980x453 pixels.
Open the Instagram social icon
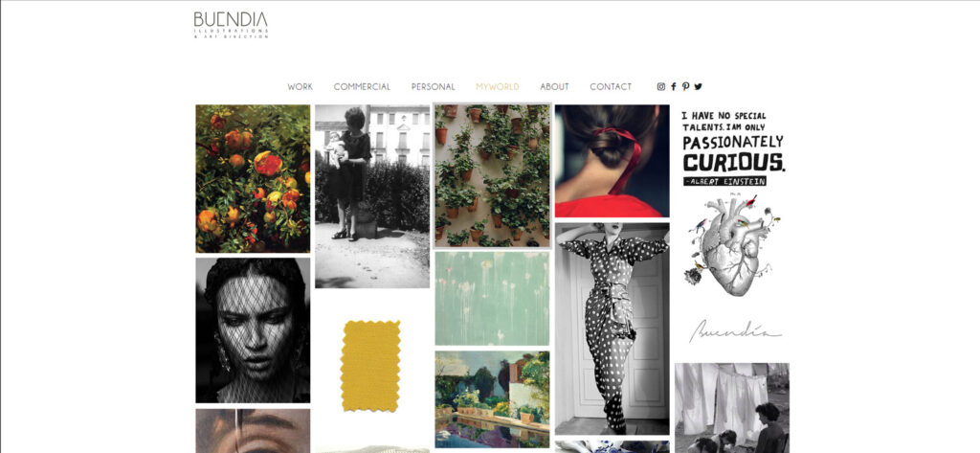point(661,86)
